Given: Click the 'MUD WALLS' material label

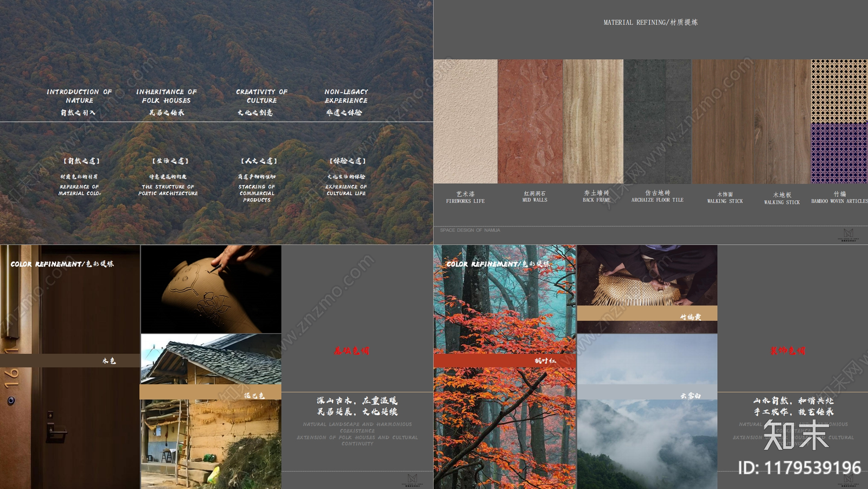Looking at the screenshot, I should tap(535, 200).
